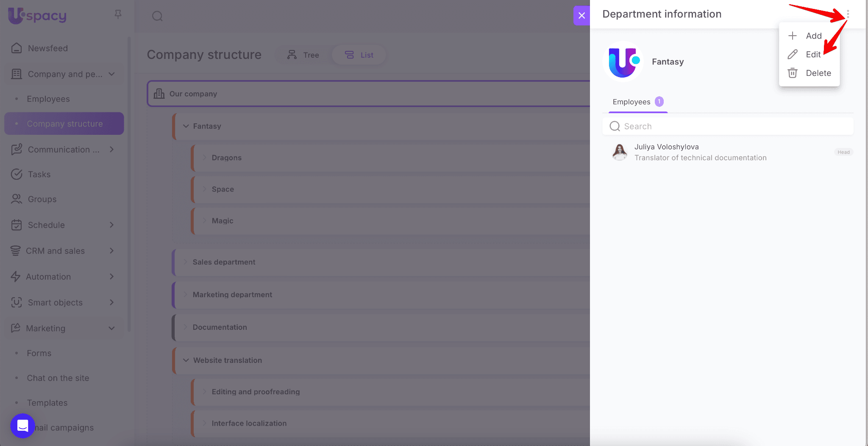Click the Uspacy logo
Viewport: 868px width, 446px height.
point(37,16)
